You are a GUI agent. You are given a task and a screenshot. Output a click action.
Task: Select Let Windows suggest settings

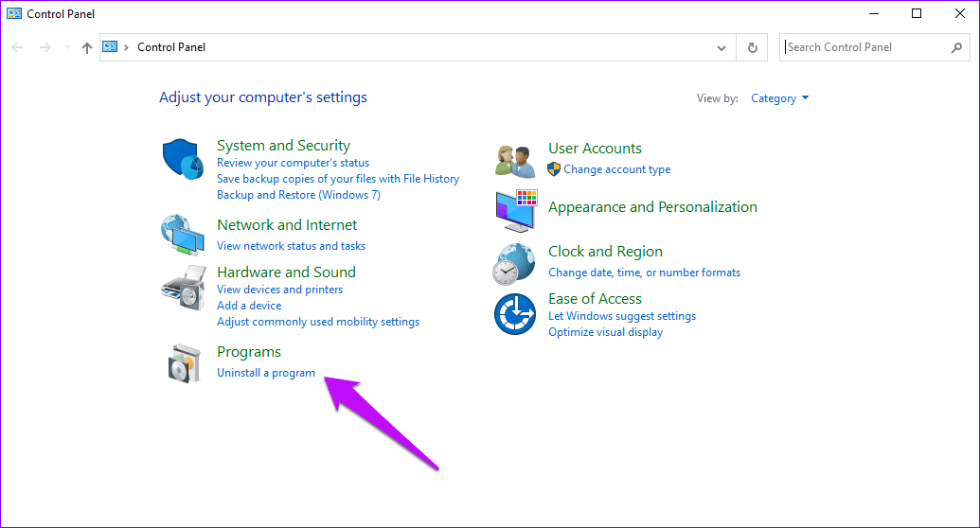coord(622,316)
